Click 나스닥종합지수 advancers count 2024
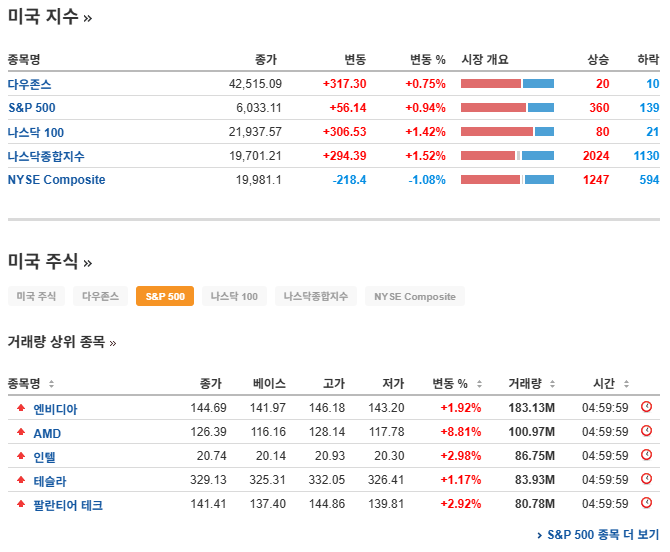This screenshot has height=552, width=670. tap(596, 156)
